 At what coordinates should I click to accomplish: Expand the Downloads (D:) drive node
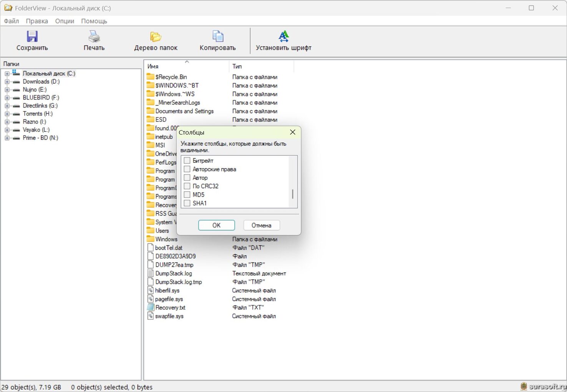pyautogui.click(x=7, y=81)
